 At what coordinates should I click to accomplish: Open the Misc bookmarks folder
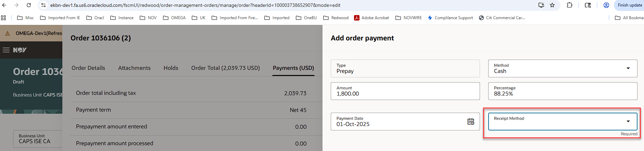[x=25, y=18]
